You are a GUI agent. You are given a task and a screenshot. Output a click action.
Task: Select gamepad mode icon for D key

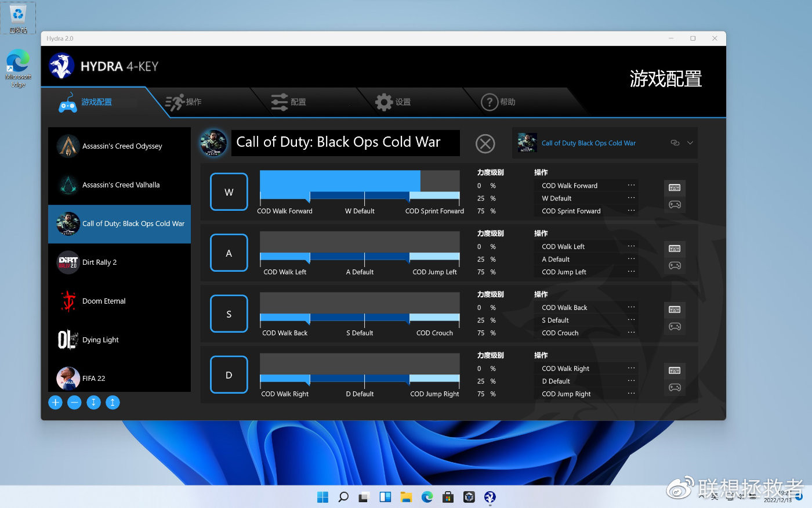click(675, 387)
